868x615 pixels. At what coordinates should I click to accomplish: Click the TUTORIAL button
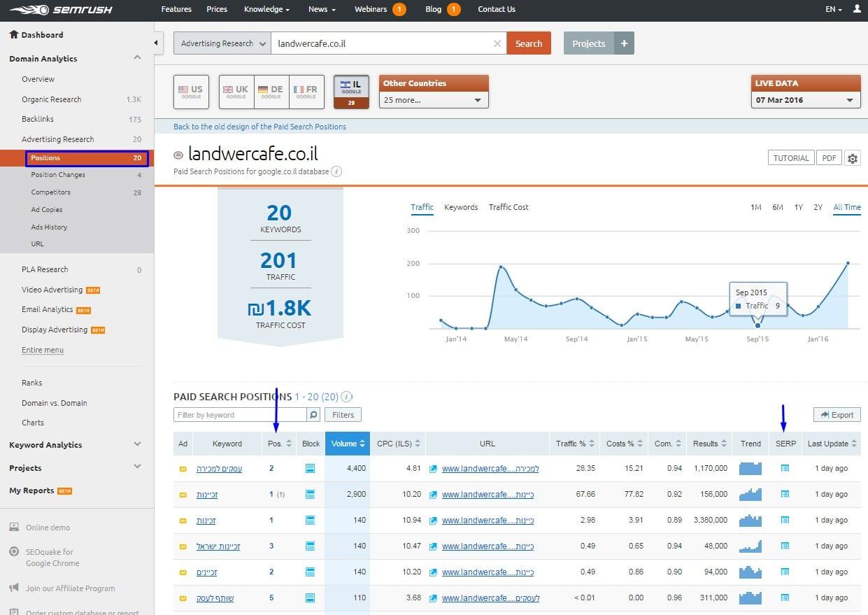point(790,158)
